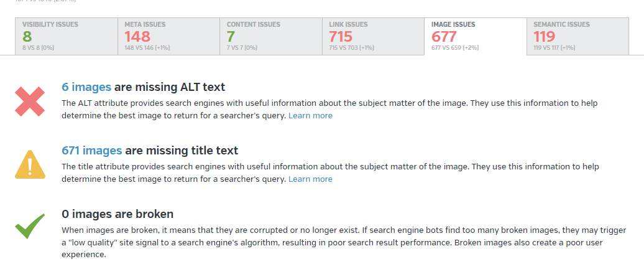Image resolution: width=644 pixels, height=269 pixels.
Task: Click the red X error icon
Action: point(30,101)
